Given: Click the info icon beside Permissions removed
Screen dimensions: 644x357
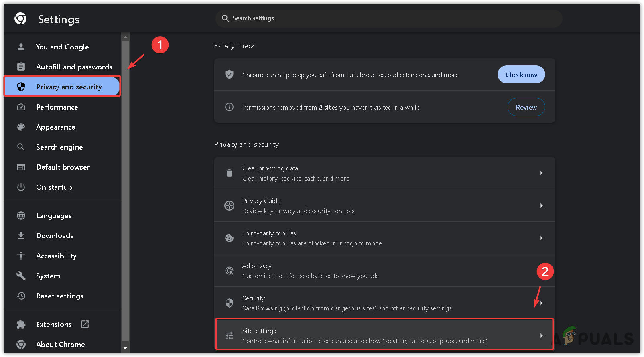Looking at the screenshot, I should [229, 107].
